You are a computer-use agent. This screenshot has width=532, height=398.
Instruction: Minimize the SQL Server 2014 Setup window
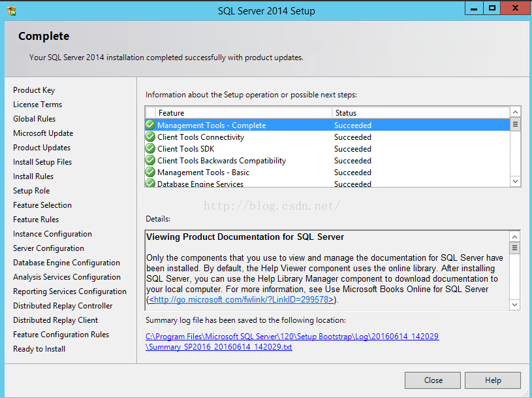click(x=474, y=8)
